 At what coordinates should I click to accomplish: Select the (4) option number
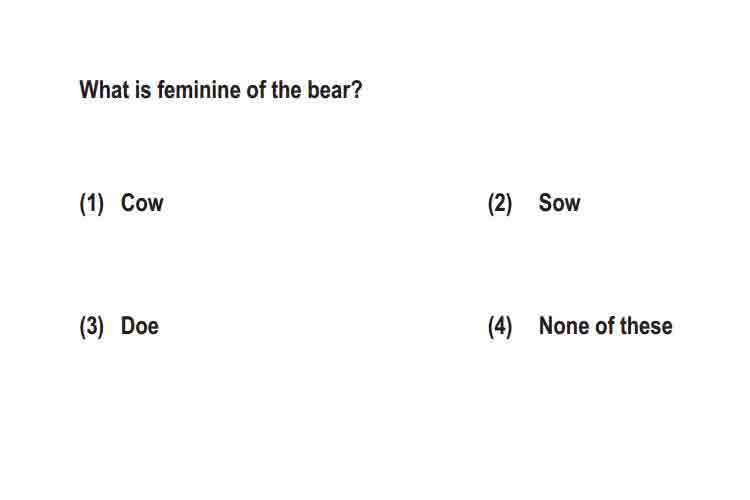tap(500, 327)
